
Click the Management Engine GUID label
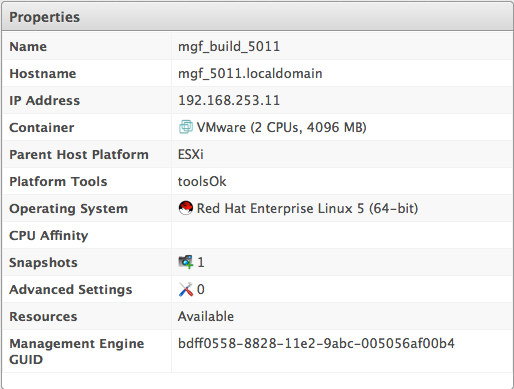[77, 351]
